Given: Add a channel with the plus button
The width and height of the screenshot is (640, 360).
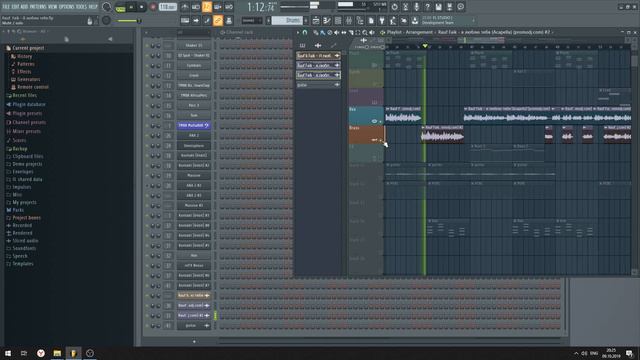Looking at the screenshot, I should click(x=194, y=342).
